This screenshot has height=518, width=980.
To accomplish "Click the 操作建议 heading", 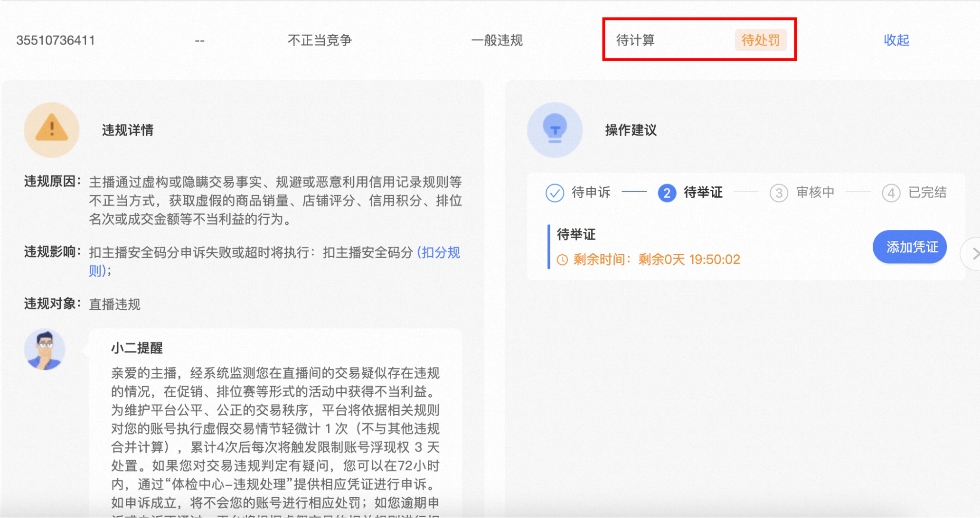I will click(631, 130).
